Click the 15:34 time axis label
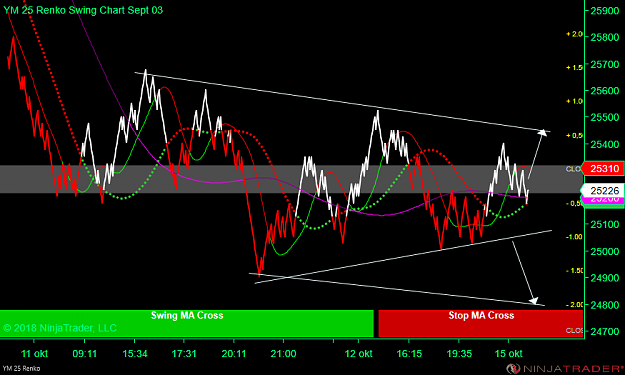Image resolution: width=625 pixels, height=375 pixels. point(135,353)
